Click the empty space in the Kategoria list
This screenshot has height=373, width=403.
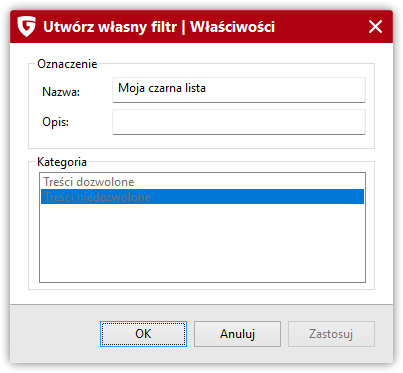[202, 243]
